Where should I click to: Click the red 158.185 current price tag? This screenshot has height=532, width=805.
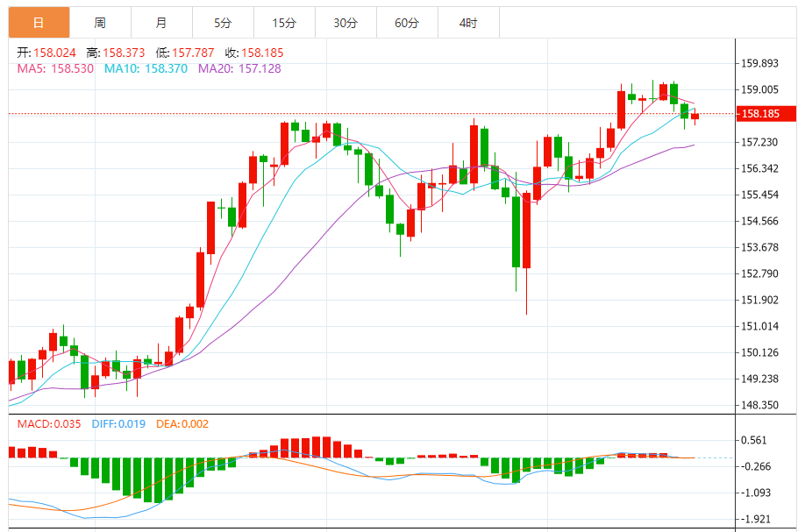(766, 113)
